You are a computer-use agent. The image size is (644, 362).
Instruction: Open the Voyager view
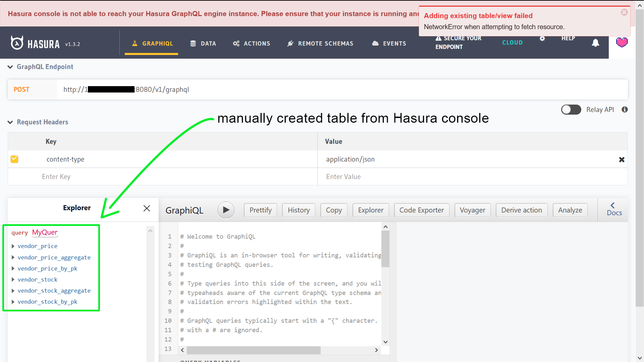tap(472, 210)
